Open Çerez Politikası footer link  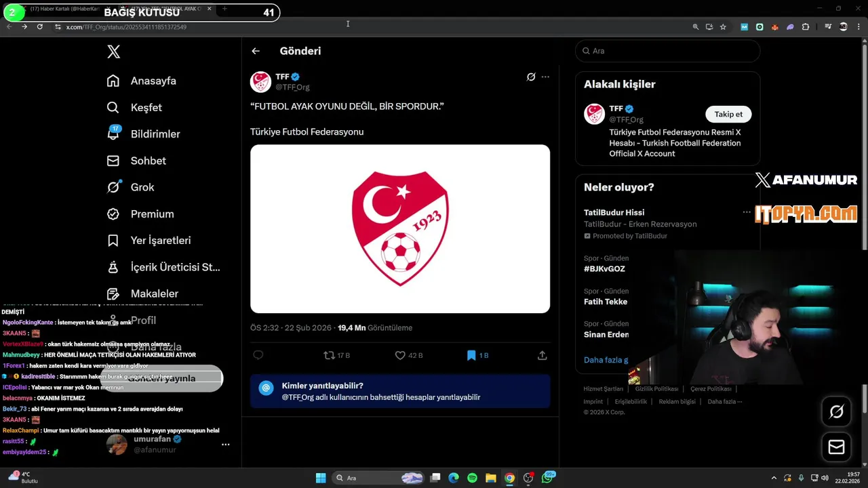tap(711, 389)
